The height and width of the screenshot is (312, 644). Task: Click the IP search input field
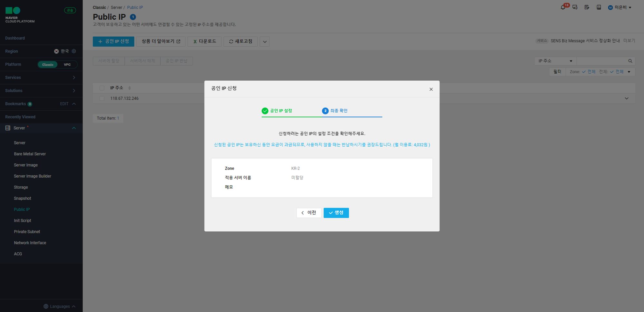601,61
